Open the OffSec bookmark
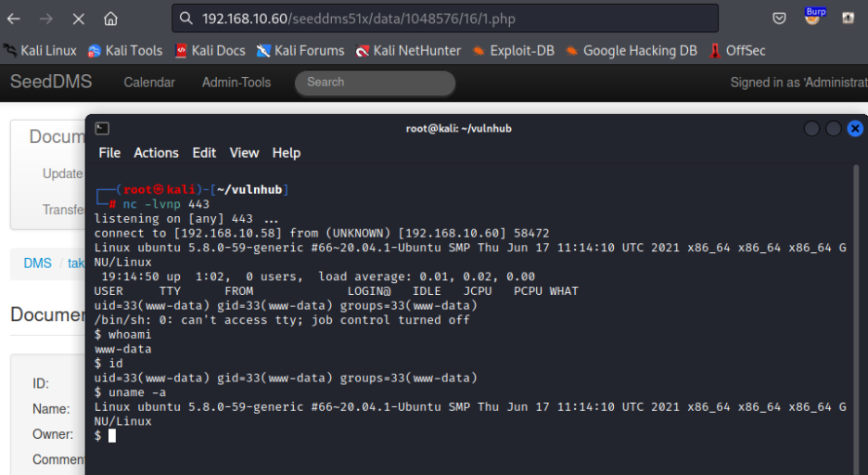 point(738,51)
